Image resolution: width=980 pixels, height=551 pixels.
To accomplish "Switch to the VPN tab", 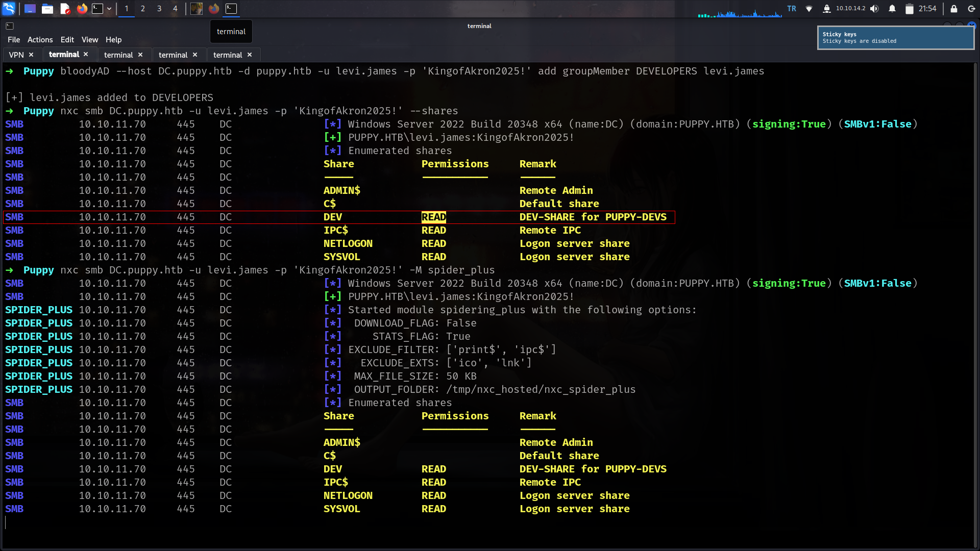I will [16, 55].
